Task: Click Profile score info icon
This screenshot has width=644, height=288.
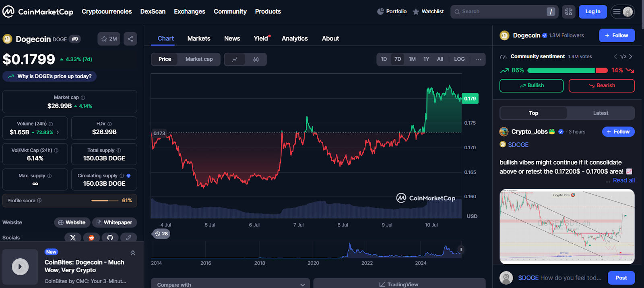Action: 39,200
